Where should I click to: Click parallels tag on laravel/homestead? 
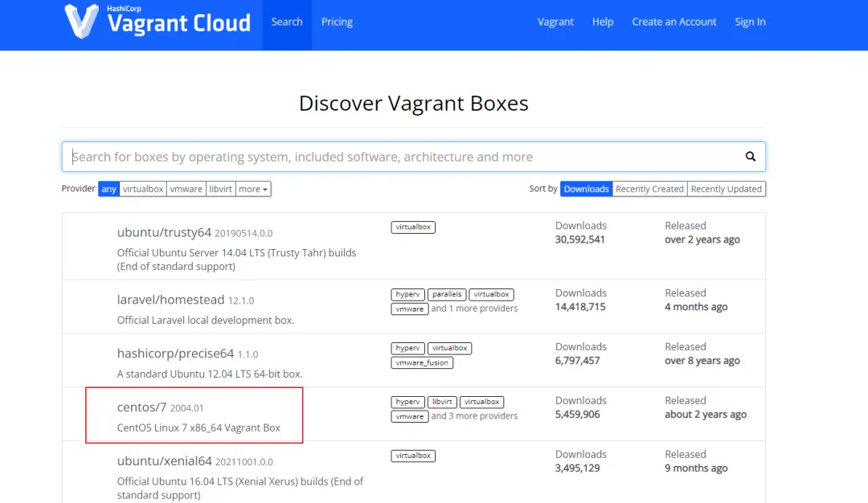click(x=447, y=294)
